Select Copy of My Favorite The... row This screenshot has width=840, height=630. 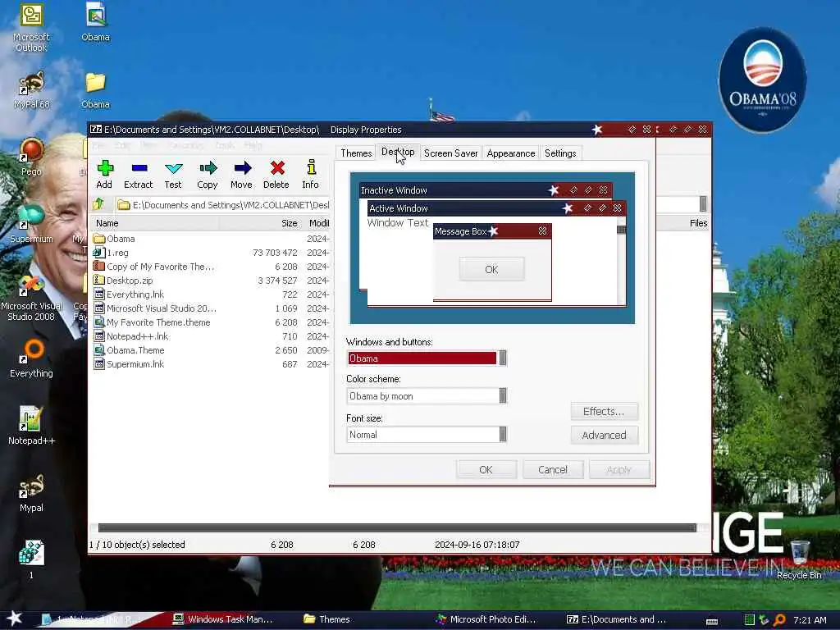point(211,267)
